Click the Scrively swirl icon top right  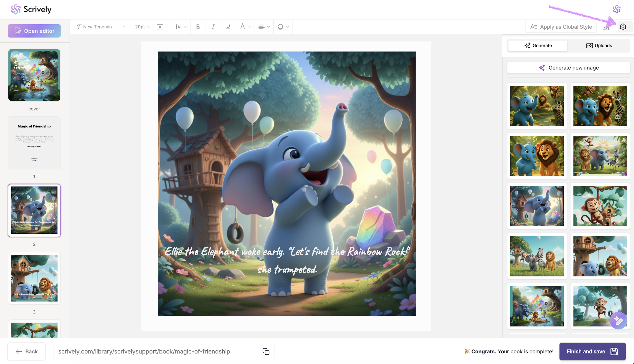tap(616, 9)
